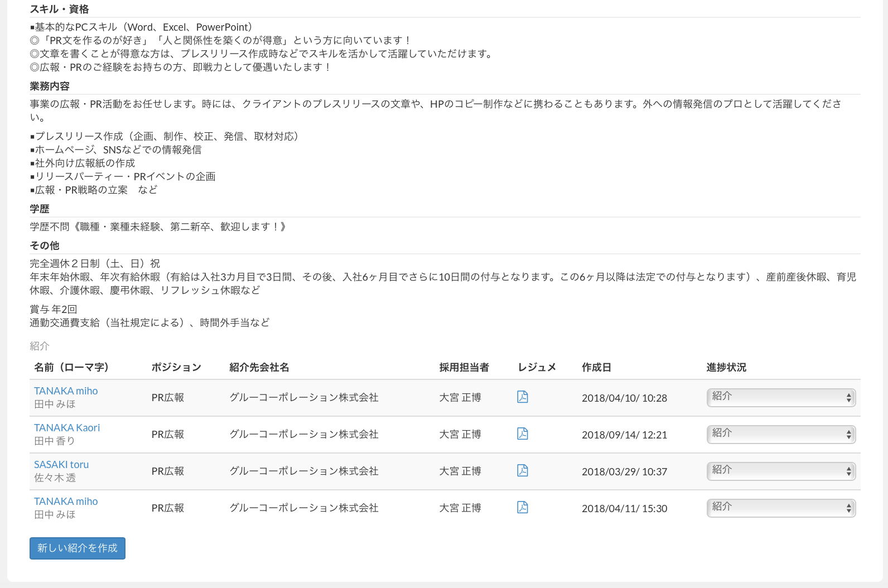Expand status dropdown for the 2018/04/11 introduction
The image size is (888, 588).
click(780, 508)
